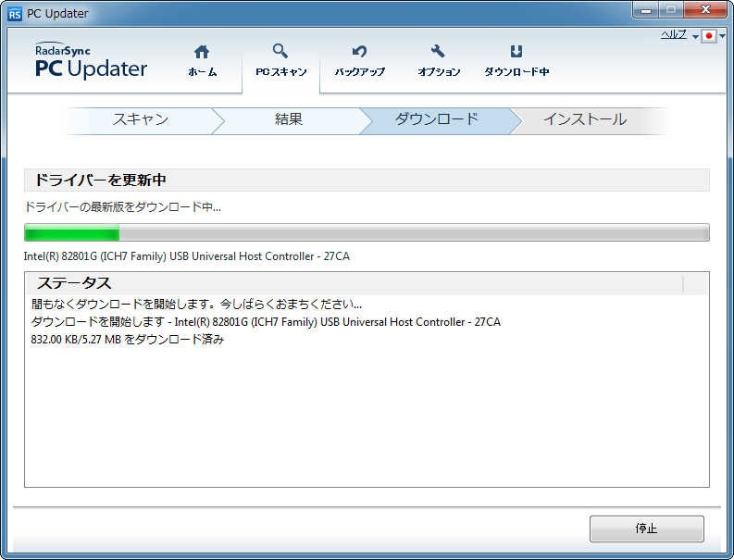Image resolution: width=734 pixels, height=560 pixels.
Task: Open the ヘルプ help link
Action: coord(674,34)
